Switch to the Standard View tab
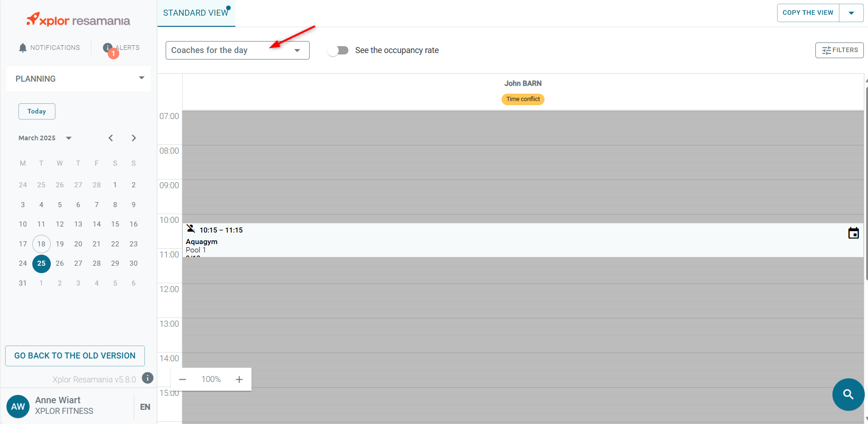Viewport: 868px width, 424px height. (x=196, y=13)
